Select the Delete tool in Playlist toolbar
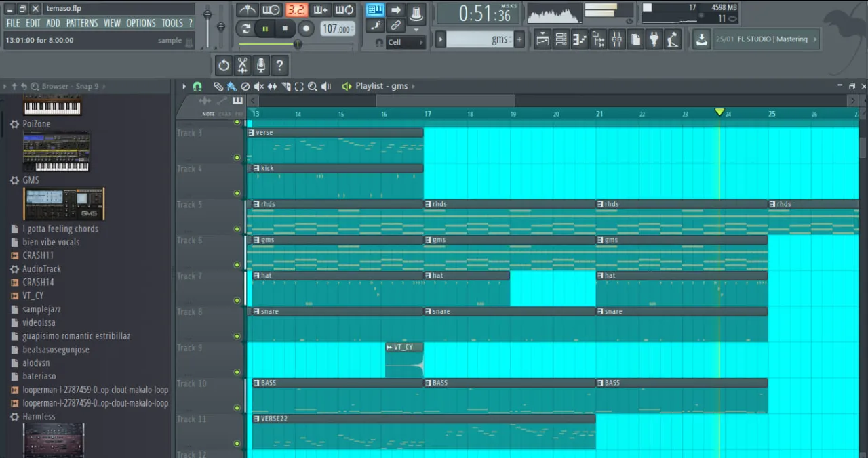The image size is (868, 458). tap(245, 86)
